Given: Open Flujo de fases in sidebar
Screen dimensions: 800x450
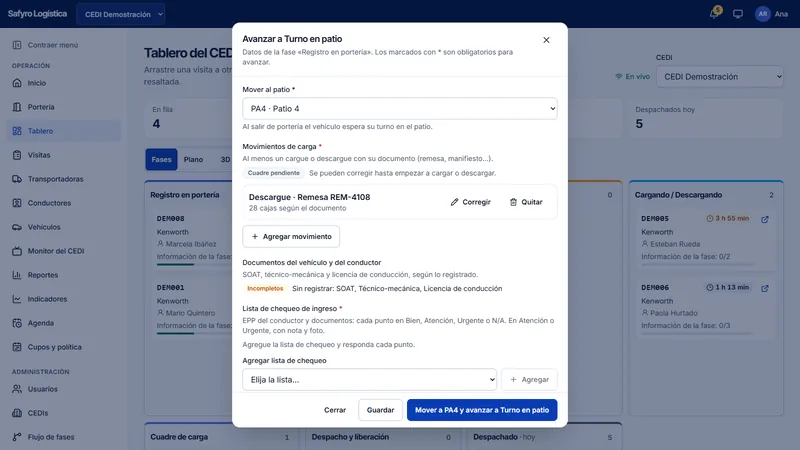Looking at the screenshot, I should [63, 437].
